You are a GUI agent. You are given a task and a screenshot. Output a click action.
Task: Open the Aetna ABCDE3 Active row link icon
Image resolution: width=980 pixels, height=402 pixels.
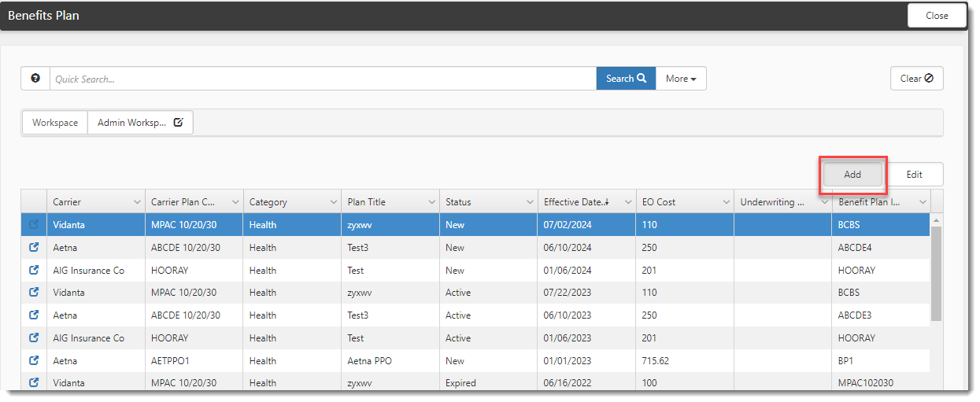(x=34, y=315)
